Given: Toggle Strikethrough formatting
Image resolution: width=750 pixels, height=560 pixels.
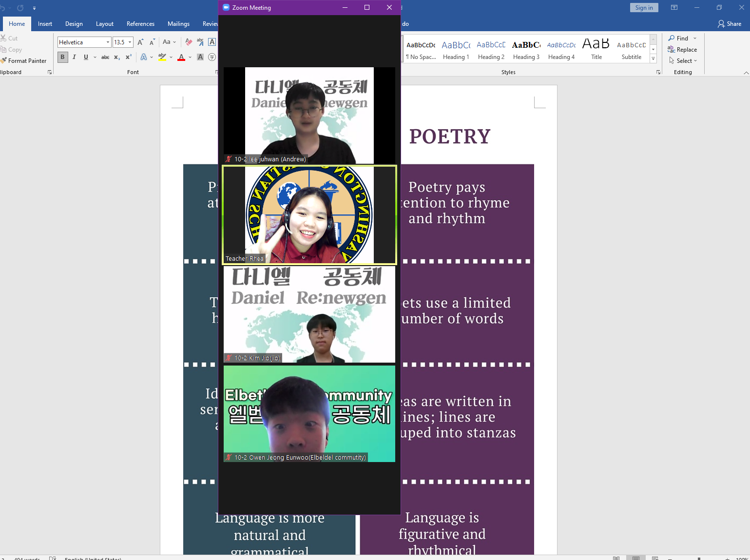Looking at the screenshot, I should point(105,57).
